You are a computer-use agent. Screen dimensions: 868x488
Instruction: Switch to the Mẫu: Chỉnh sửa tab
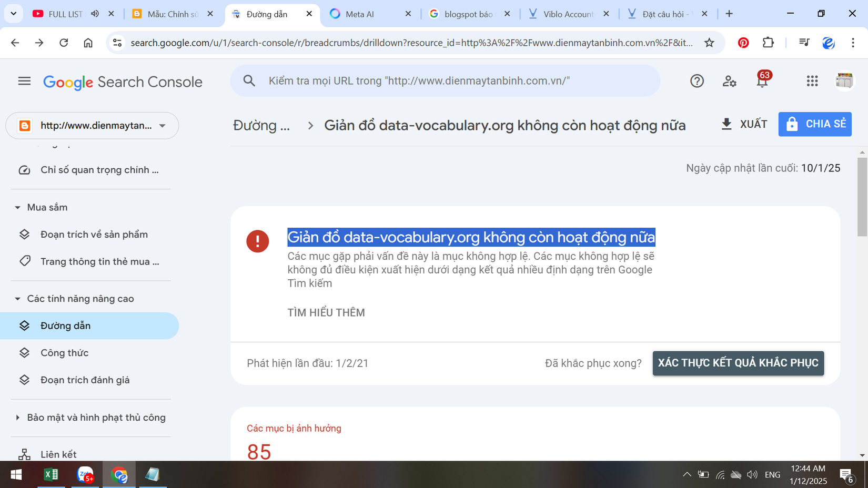pos(173,14)
